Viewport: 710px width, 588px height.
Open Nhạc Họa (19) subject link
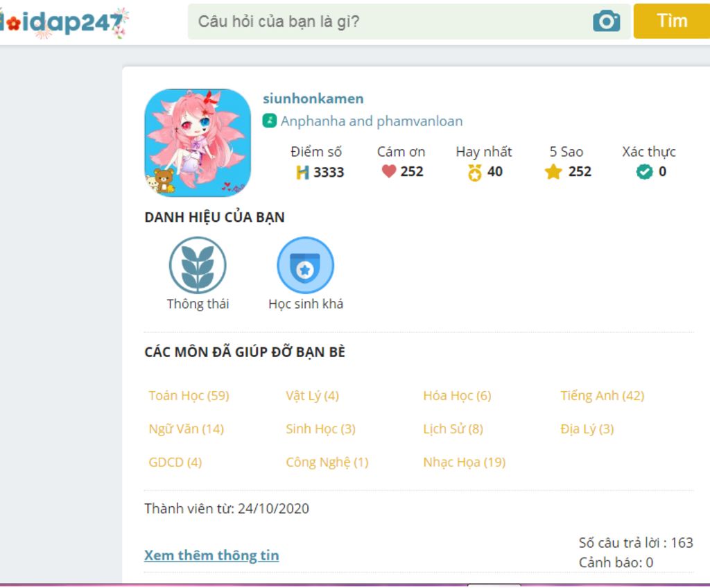coord(465,462)
